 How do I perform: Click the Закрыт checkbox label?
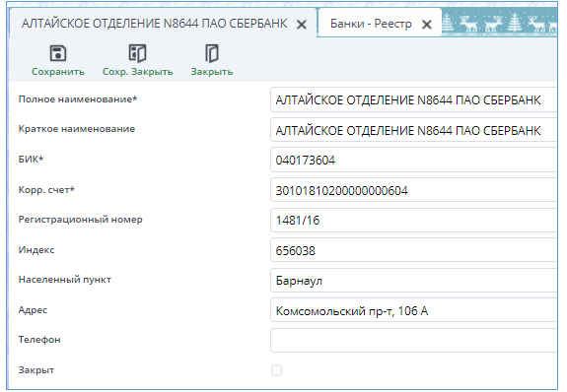(x=36, y=370)
